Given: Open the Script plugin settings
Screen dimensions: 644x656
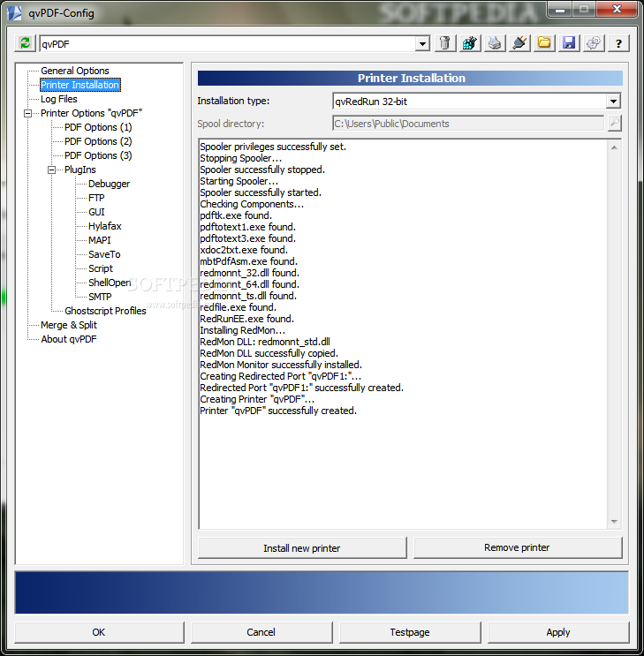Looking at the screenshot, I should point(101,268).
